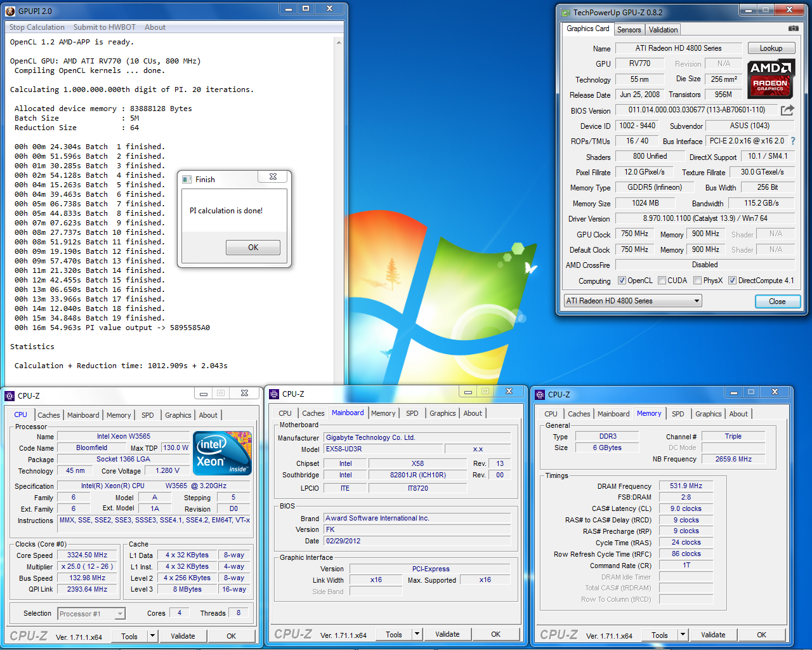The width and height of the screenshot is (812, 650).
Task: Click OK in CPU-Z CPU window
Action: [x=231, y=636]
